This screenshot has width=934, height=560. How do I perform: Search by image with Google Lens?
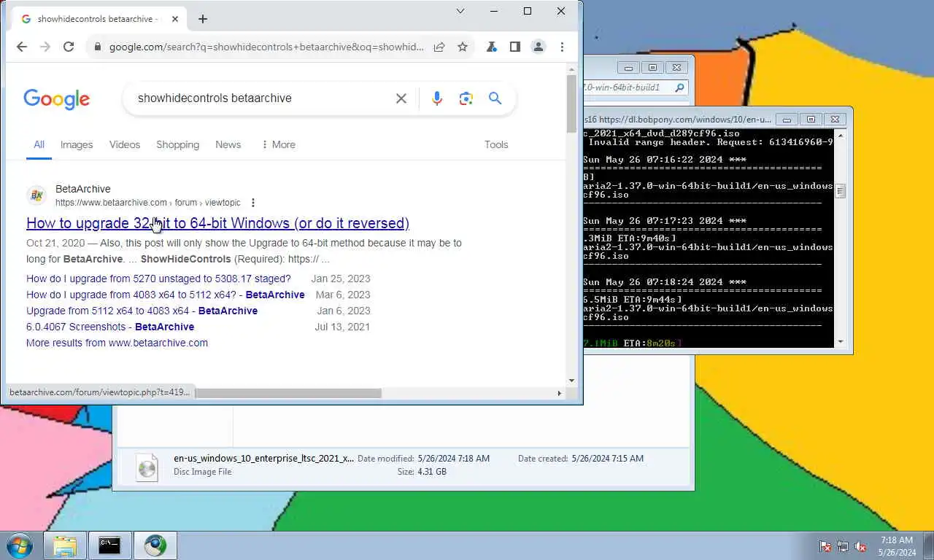tap(466, 98)
